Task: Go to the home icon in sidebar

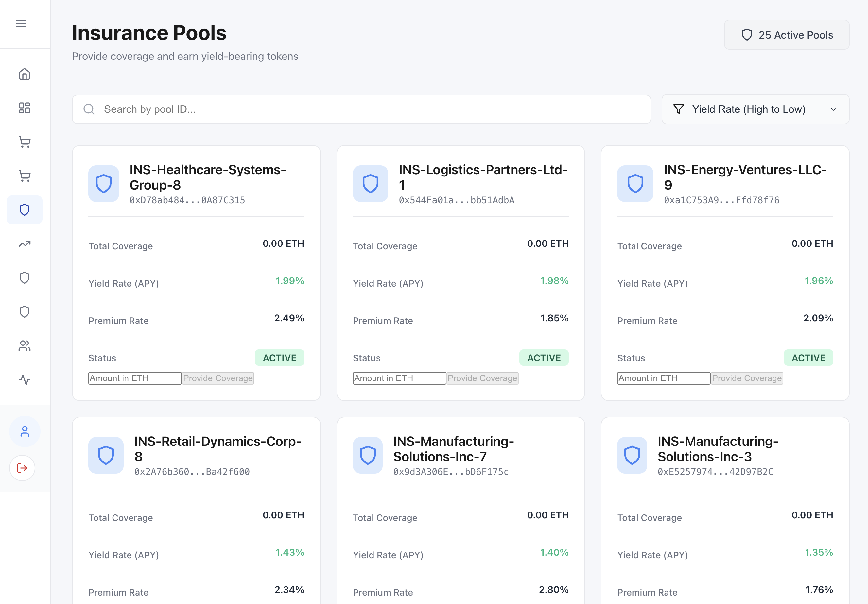Action: [x=25, y=74]
